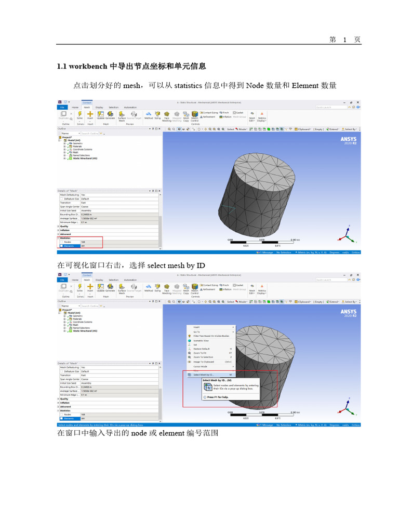The height and width of the screenshot is (532, 399).
Task: Choose Image To Clipboard in the context menu
Action: click(x=211, y=362)
